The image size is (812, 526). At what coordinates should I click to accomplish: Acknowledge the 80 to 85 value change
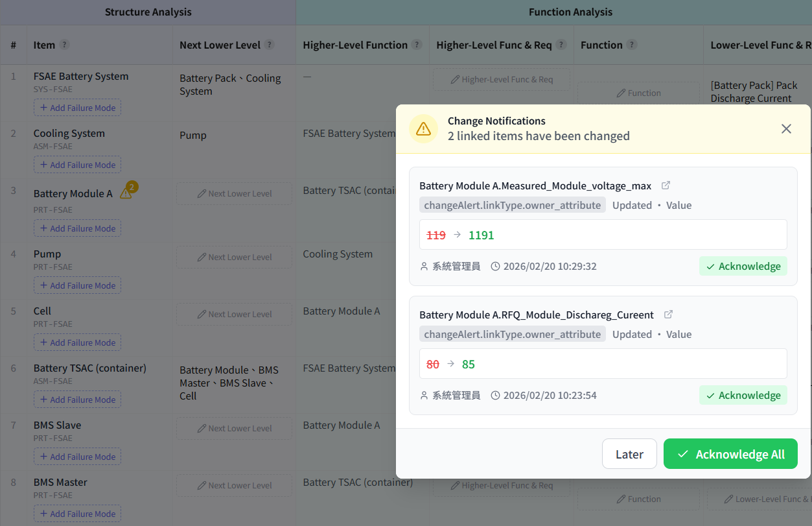coord(743,395)
